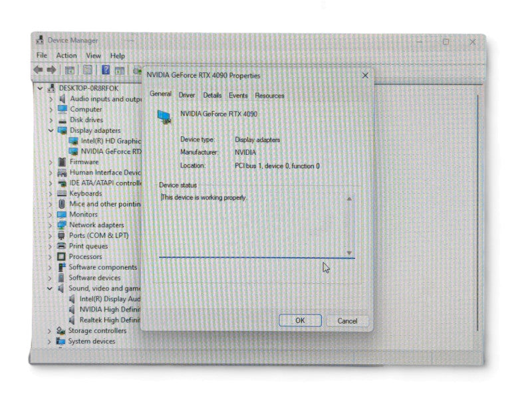Select the Software devices icon

(x=61, y=278)
